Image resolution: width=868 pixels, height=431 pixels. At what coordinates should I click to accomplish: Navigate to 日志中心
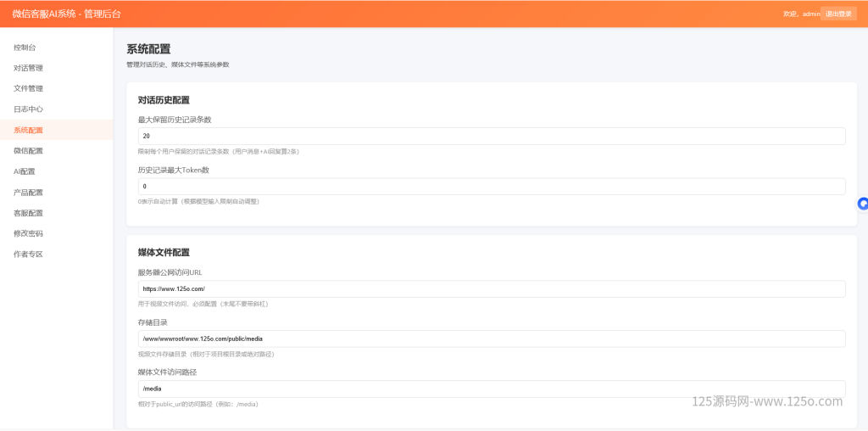pos(28,109)
